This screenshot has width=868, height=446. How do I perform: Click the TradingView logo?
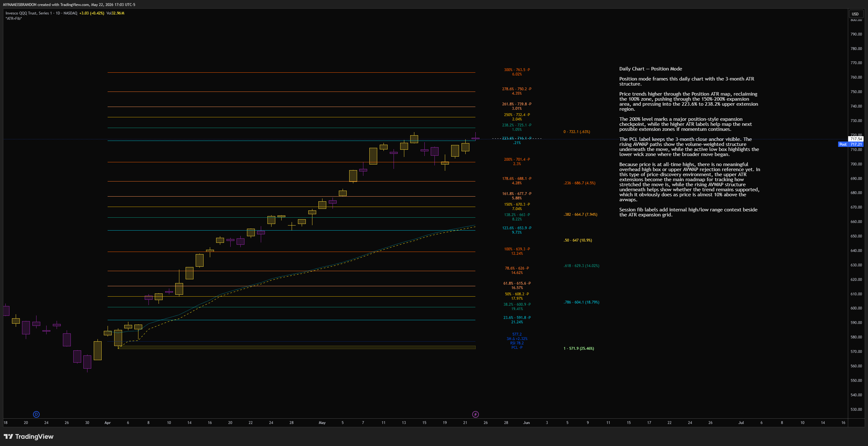pos(29,437)
